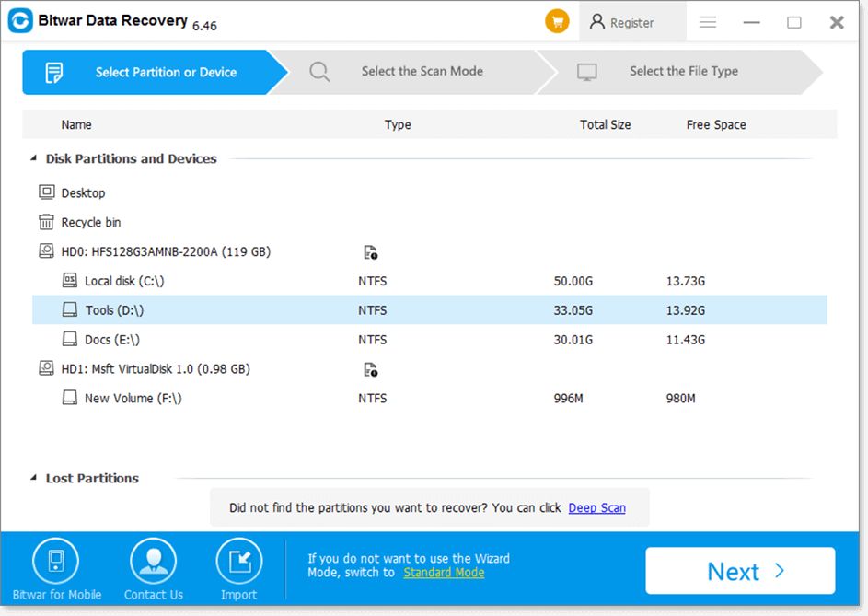The width and height of the screenshot is (868, 616).
Task: Collapse the HD1 Msft VirtualDisk entry
Action: point(45,368)
